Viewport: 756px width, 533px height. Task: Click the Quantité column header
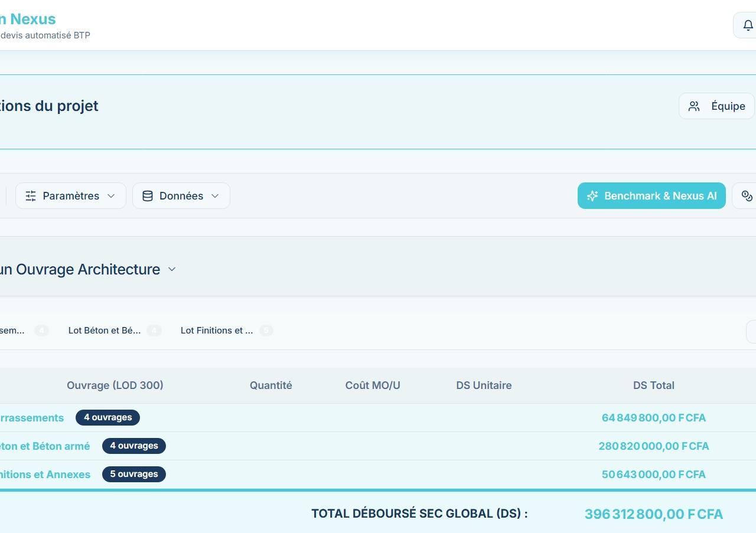[271, 385]
